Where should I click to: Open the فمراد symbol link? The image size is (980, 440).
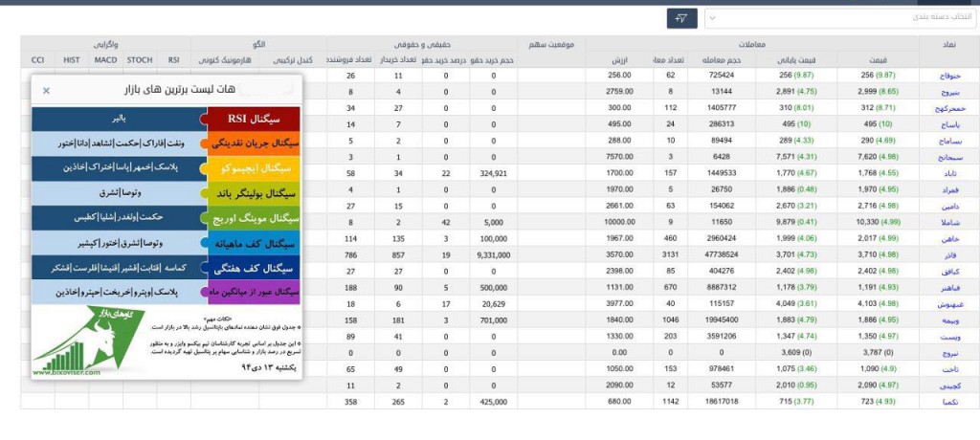[949, 189]
